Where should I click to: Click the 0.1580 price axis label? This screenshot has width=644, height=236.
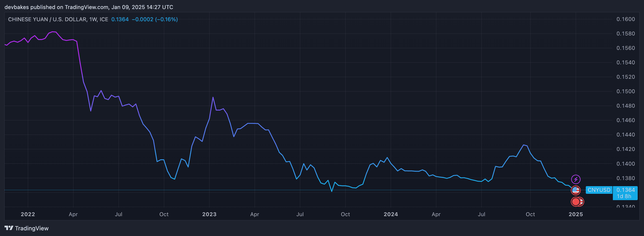[x=625, y=33]
